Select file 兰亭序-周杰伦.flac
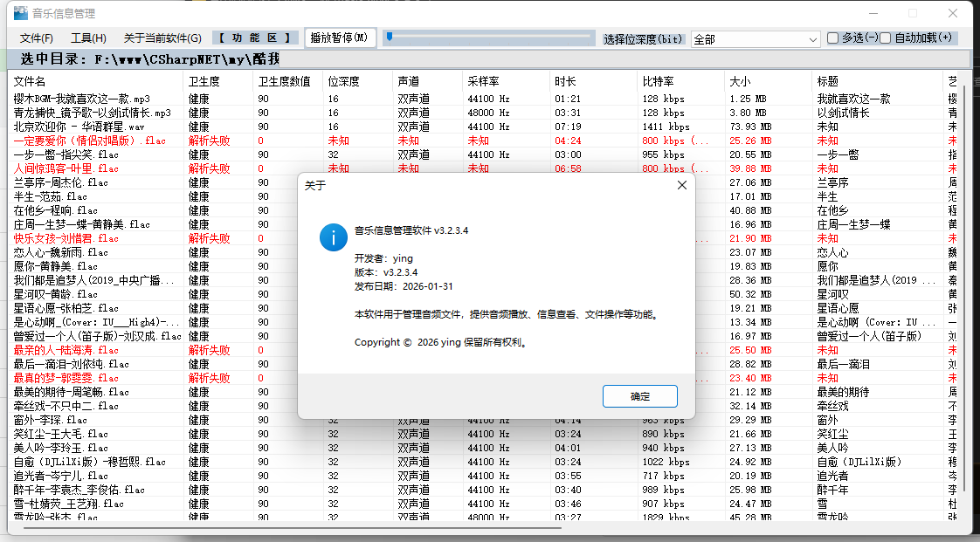The height and width of the screenshot is (542, 980). [x=61, y=182]
